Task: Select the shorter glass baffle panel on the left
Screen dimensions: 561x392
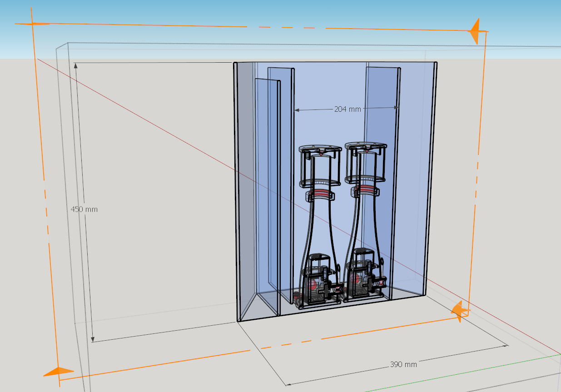Action: (267, 198)
